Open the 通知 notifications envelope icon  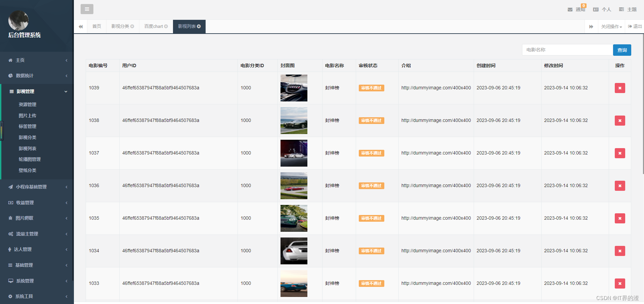pos(570,9)
